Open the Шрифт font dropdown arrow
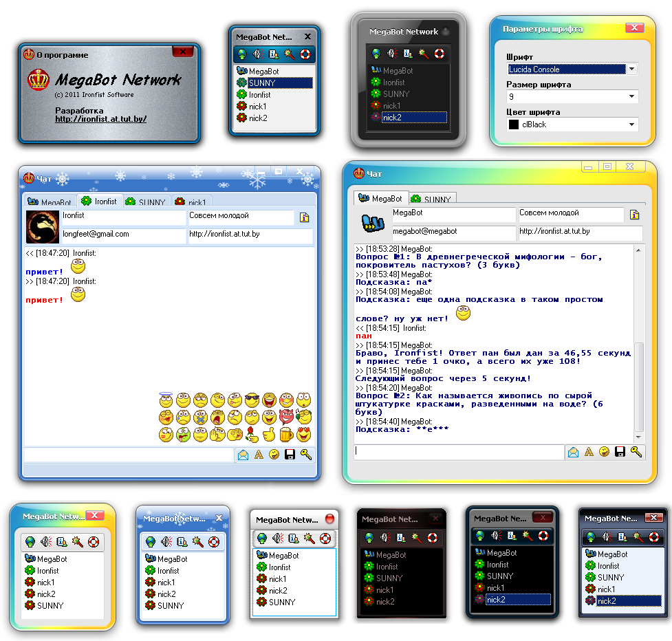 coord(631,69)
